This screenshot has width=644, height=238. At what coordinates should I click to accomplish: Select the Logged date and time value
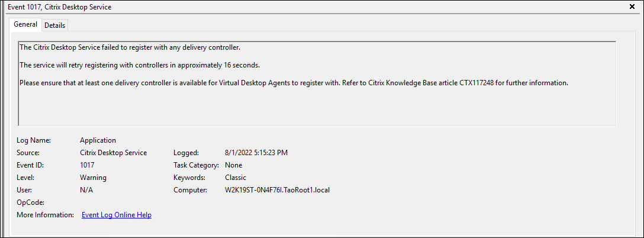pos(256,153)
